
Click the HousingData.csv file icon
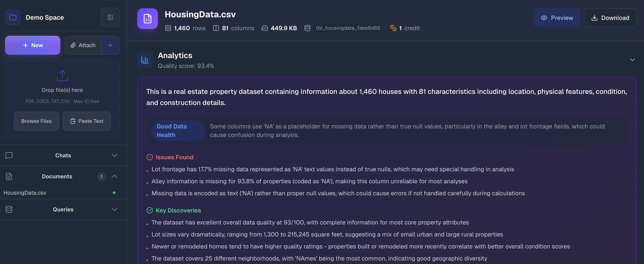tap(147, 19)
